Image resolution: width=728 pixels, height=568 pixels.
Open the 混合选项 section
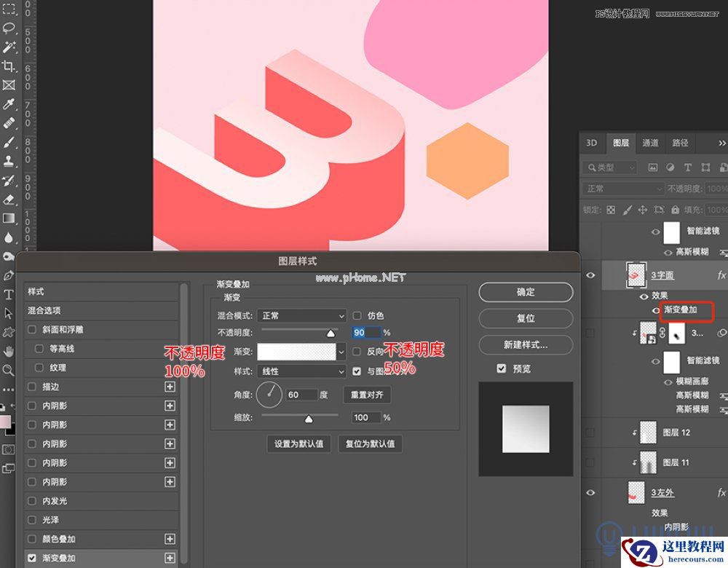[101, 310]
